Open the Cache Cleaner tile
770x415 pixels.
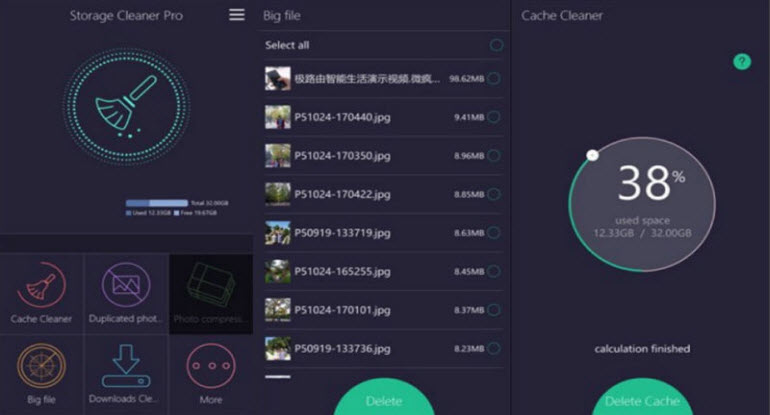pos(41,293)
